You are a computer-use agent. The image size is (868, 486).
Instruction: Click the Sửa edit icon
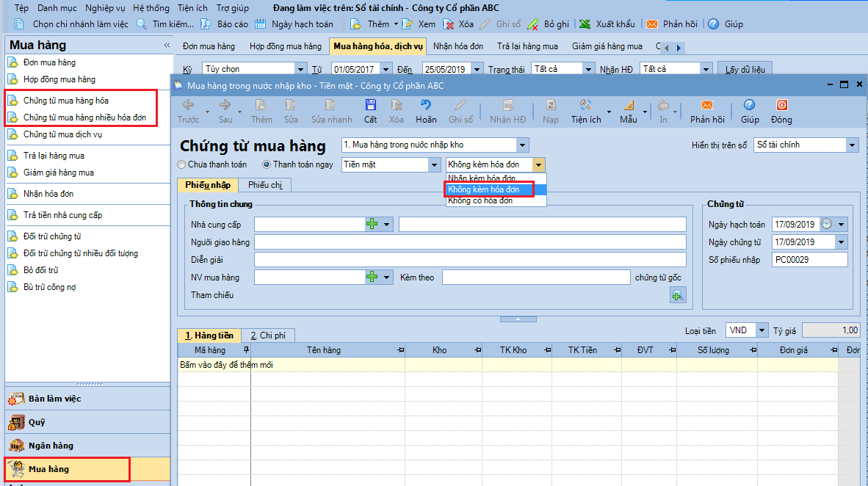click(291, 105)
